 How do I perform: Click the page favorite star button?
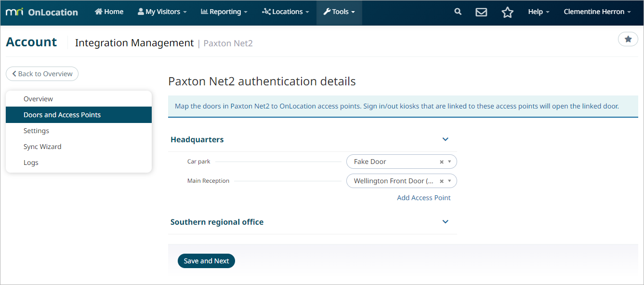pos(628,39)
